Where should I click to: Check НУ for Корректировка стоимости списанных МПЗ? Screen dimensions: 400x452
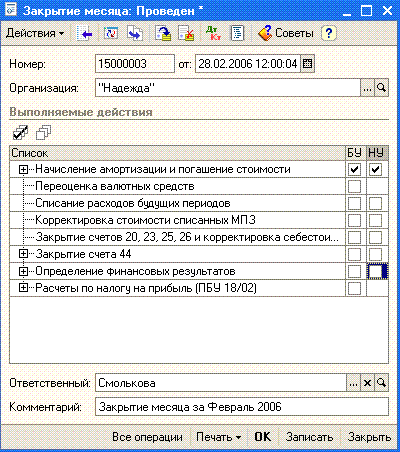[376, 220]
